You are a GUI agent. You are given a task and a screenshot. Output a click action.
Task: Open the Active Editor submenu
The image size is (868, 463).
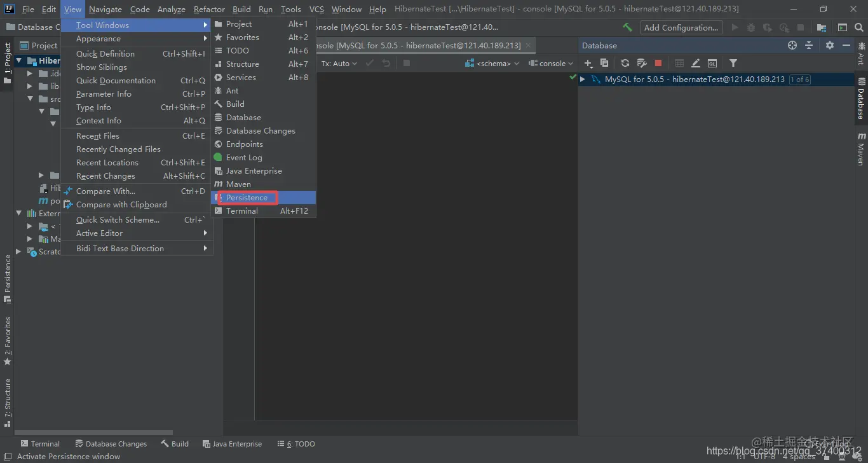point(137,233)
